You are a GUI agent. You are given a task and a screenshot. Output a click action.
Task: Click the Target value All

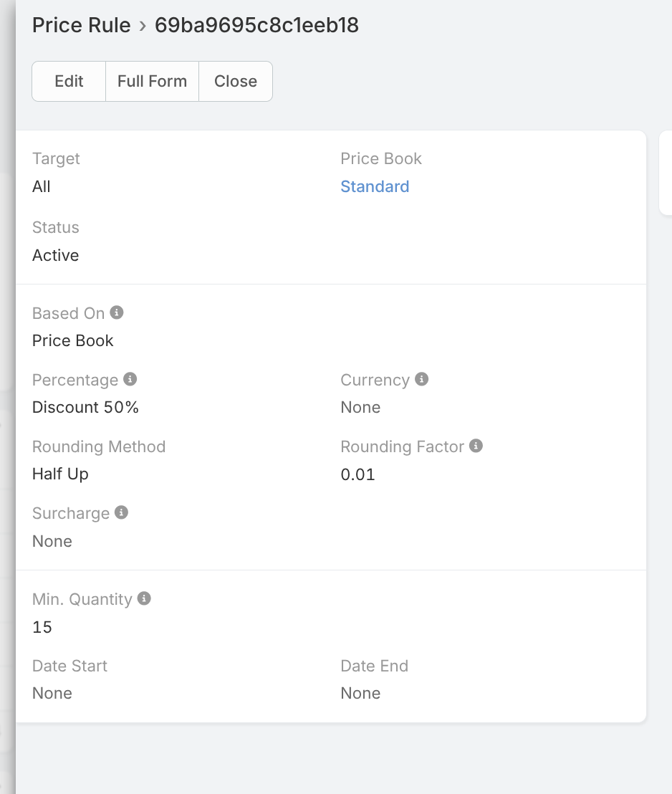click(x=42, y=186)
